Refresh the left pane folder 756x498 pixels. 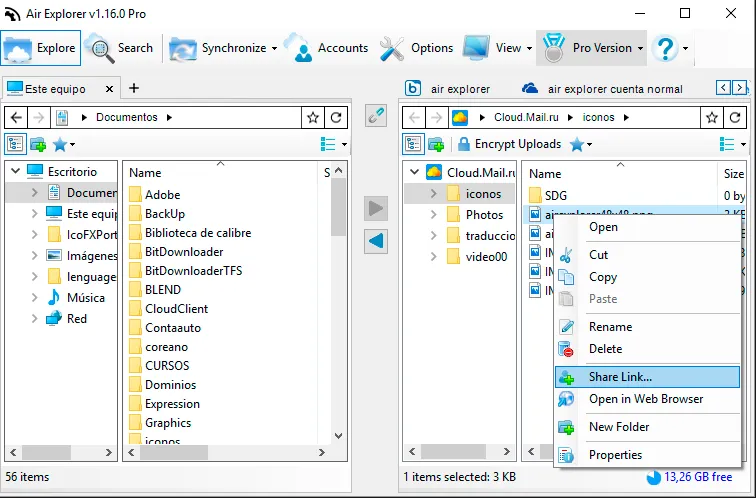(336, 117)
